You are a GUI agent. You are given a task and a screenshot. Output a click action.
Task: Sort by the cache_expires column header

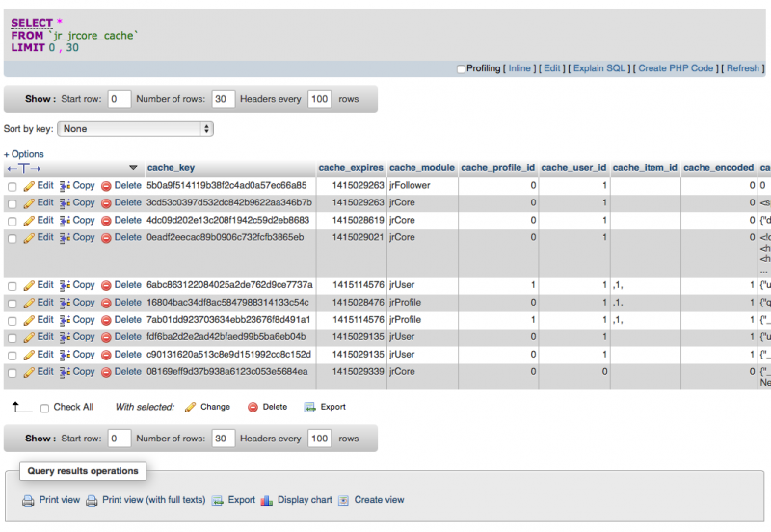[351, 168]
